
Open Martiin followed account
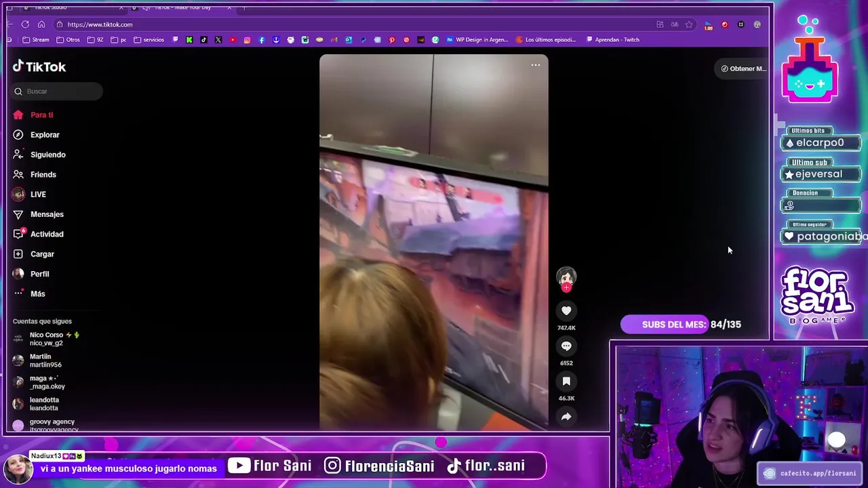coord(37,361)
